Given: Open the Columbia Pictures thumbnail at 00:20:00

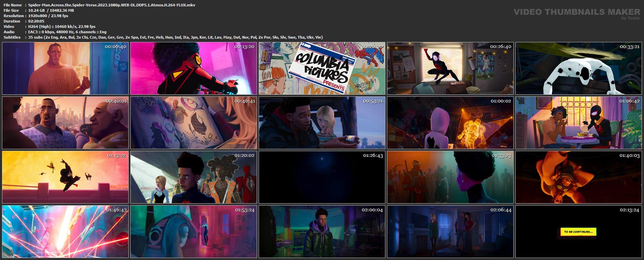Looking at the screenshot, I should (322, 68).
